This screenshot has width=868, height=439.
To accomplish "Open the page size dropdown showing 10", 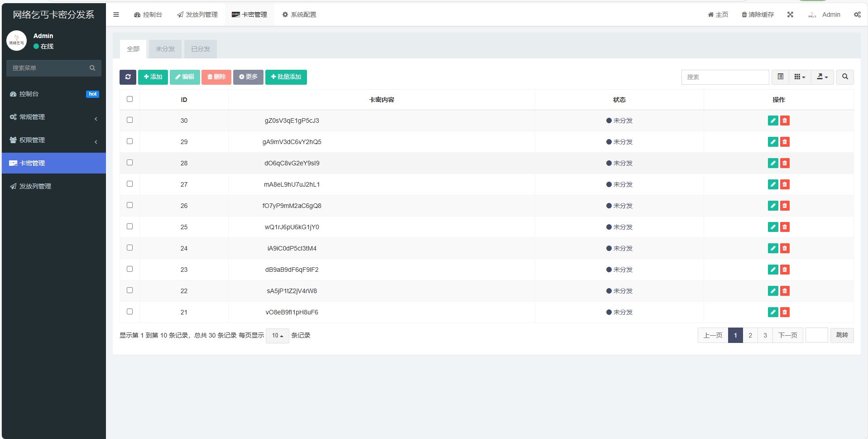I will pyautogui.click(x=277, y=335).
